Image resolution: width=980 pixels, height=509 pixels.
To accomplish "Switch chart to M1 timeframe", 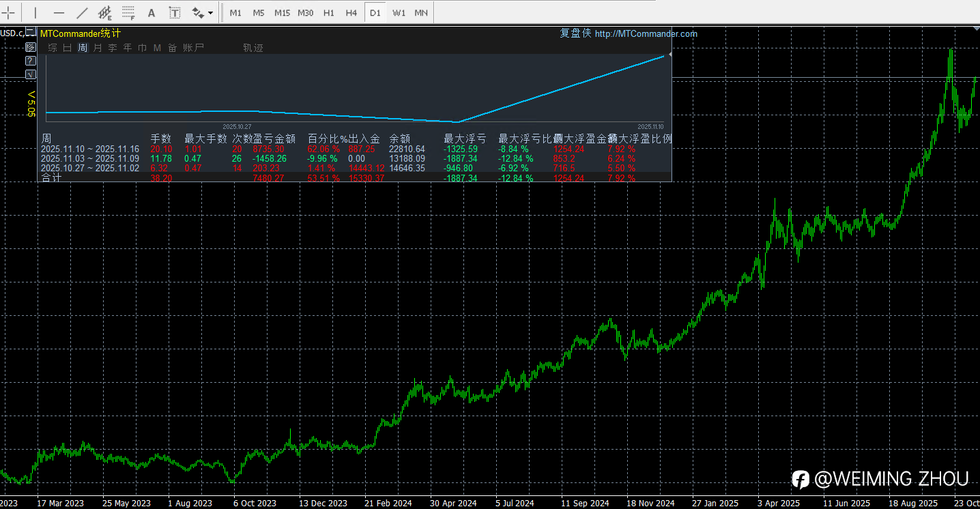I will pos(235,12).
